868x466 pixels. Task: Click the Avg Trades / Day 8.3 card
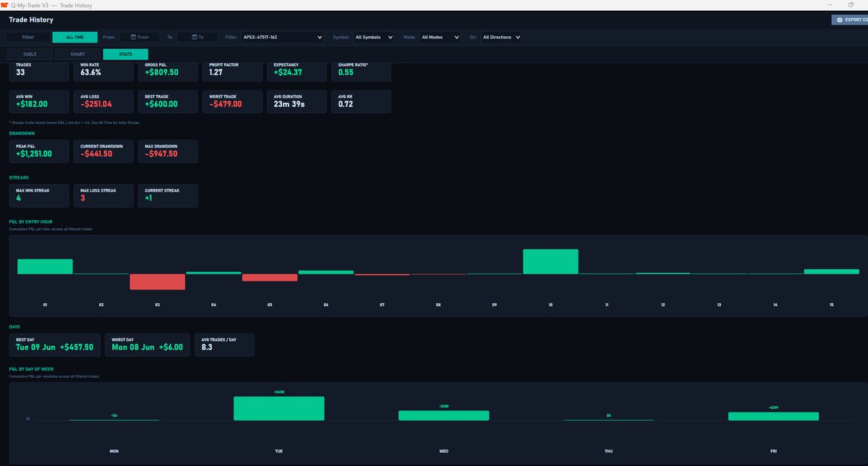(224, 344)
